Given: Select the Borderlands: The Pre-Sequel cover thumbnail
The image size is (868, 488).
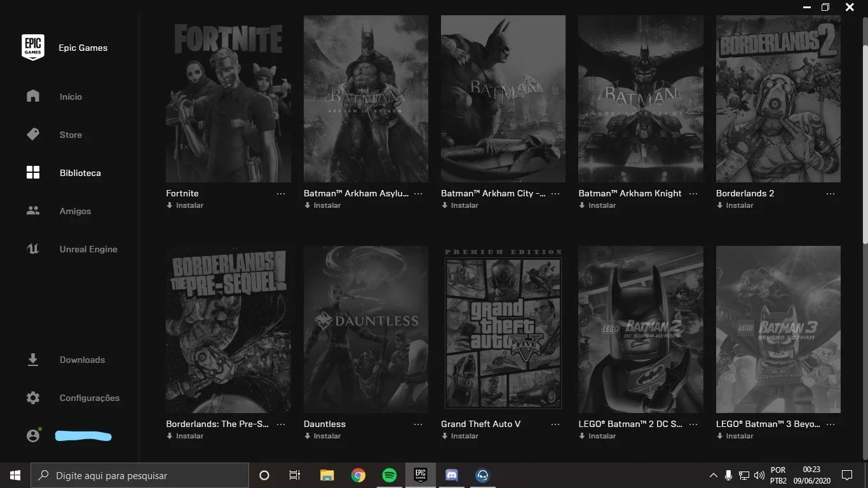Looking at the screenshot, I should (228, 329).
